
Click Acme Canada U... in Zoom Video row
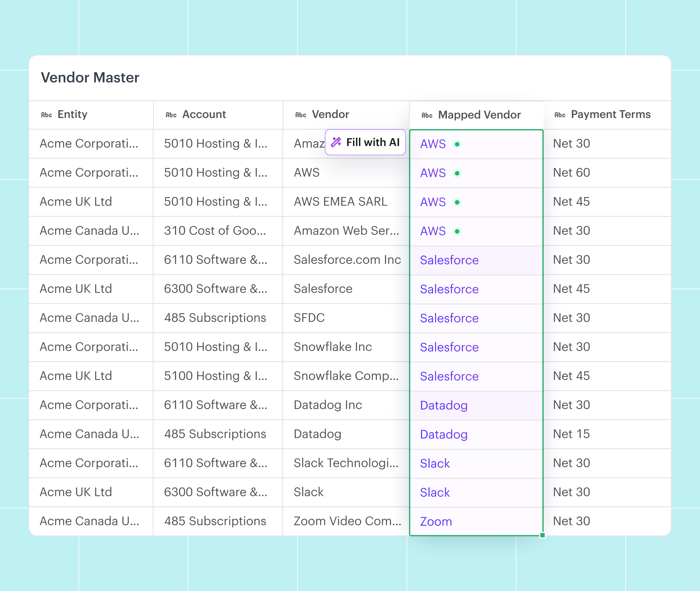point(91,521)
